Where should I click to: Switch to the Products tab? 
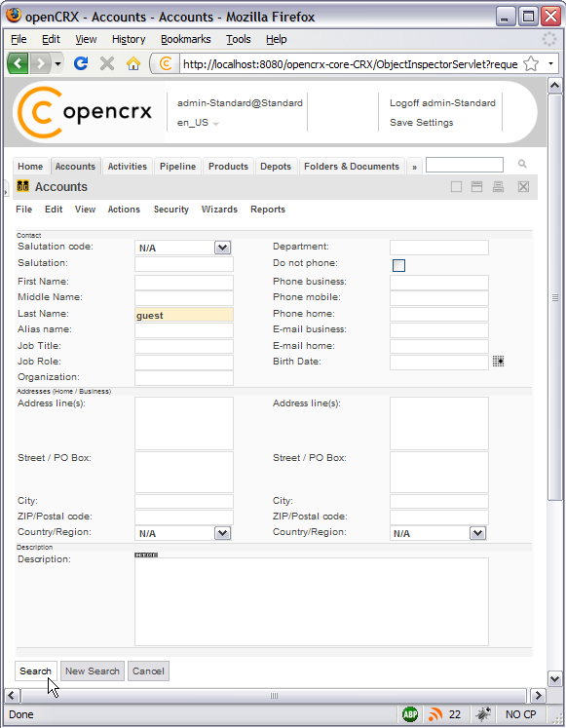coord(228,167)
